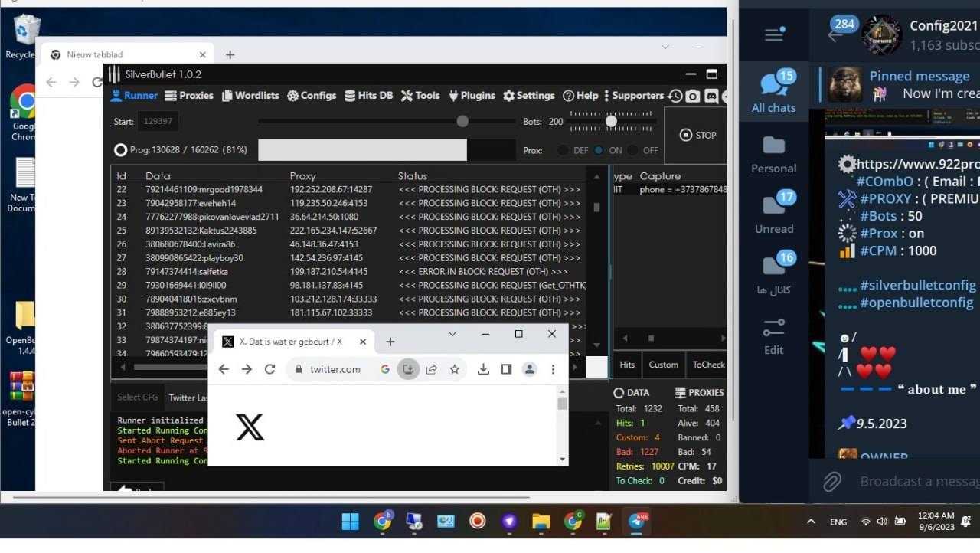Open the Chrome three-dot menu
Viewport: 980px width, 553px height.
[553, 369]
